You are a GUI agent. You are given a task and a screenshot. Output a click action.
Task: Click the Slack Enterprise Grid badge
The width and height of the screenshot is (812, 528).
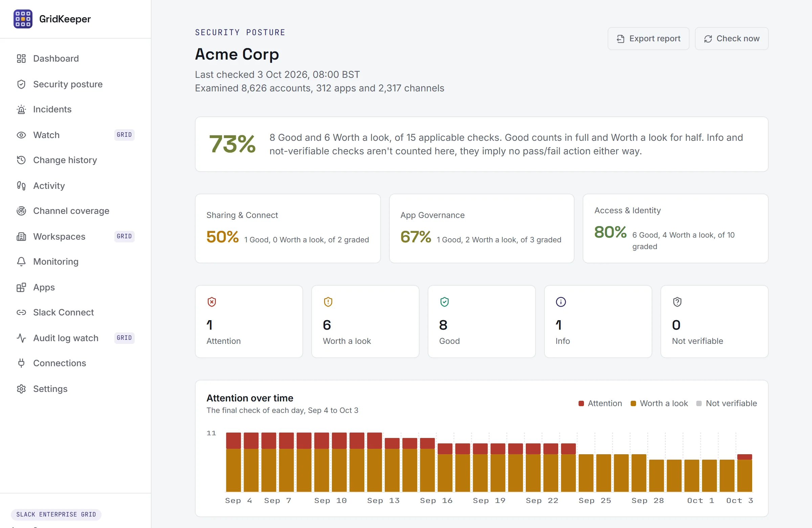(x=56, y=515)
